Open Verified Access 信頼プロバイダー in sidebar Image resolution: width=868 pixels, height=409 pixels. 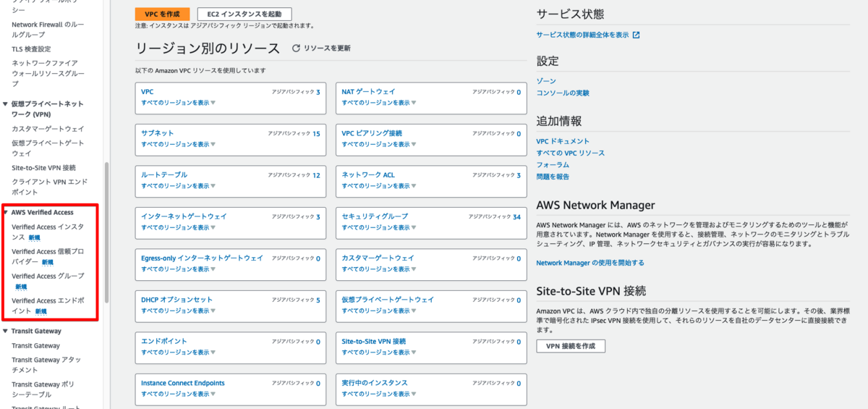(48, 256)
